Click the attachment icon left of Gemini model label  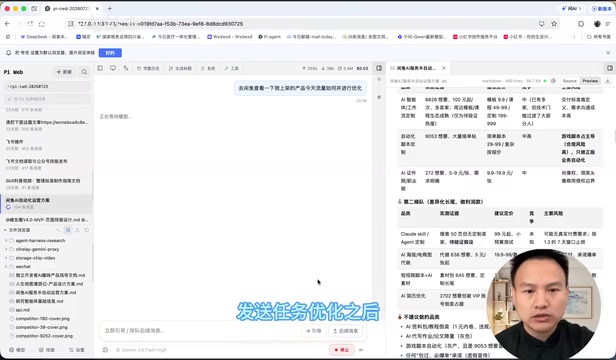[x=105, y=350]
